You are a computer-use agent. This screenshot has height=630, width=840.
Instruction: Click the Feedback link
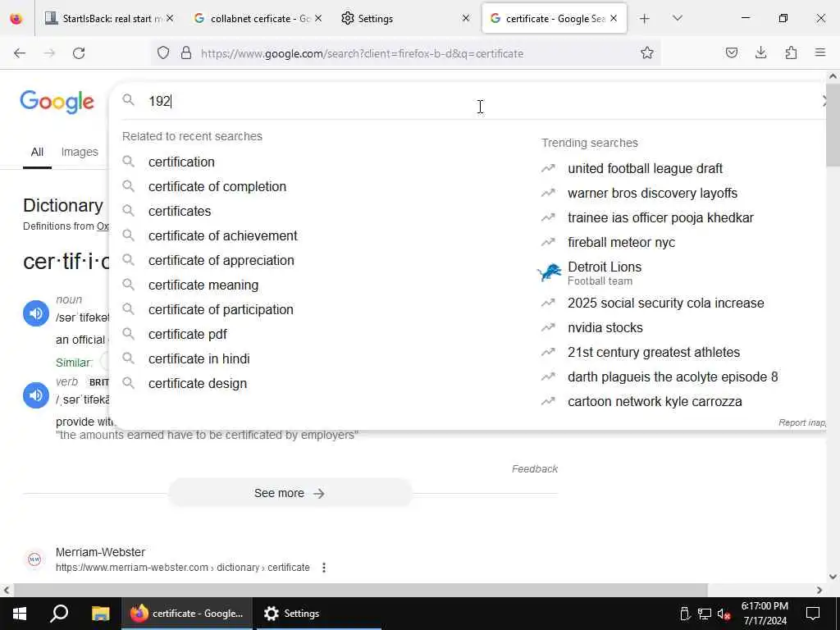[535, 468]
